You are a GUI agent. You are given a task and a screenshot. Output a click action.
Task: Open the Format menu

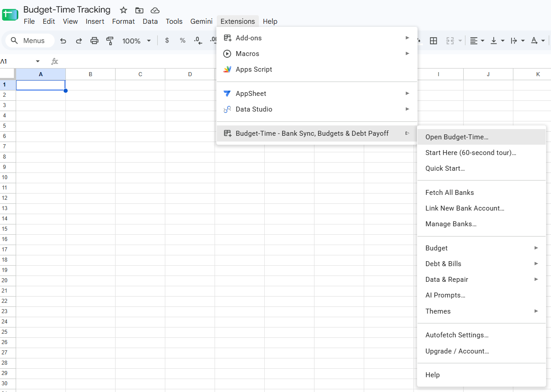click(123, 22)
